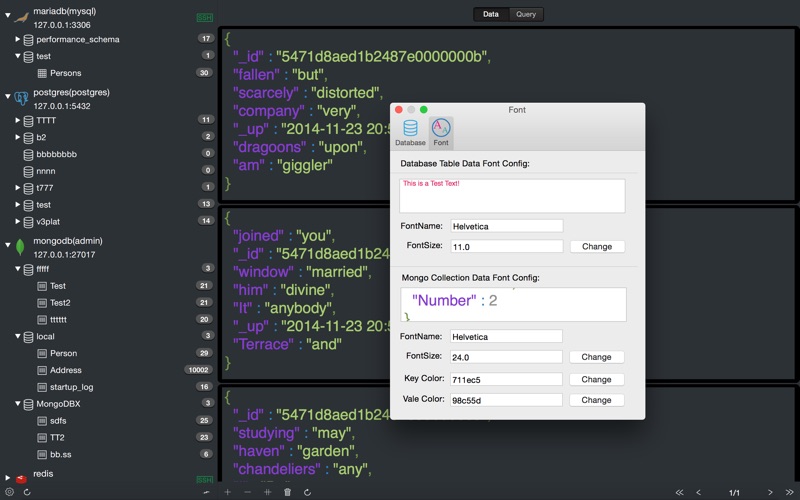Open settings gear in sidebar footer
Image resolution: width=800 pixels, height=500 pixels.
click(9, 492)
